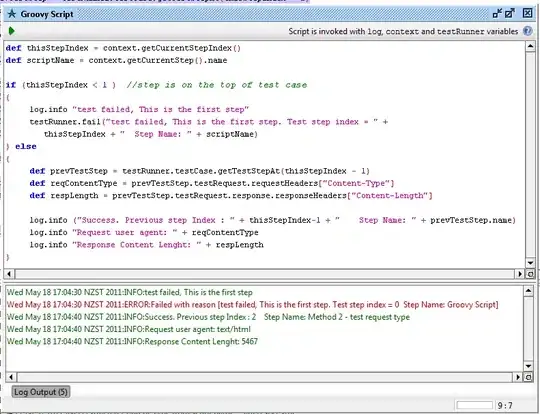Viewport: 540px width, 414px height.
Task: Click the 'def scriptName' code line
Action: point(116,60)
